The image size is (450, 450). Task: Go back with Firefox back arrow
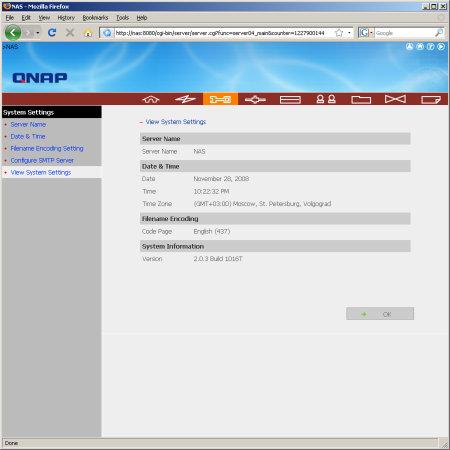click(x=13, y=33)
